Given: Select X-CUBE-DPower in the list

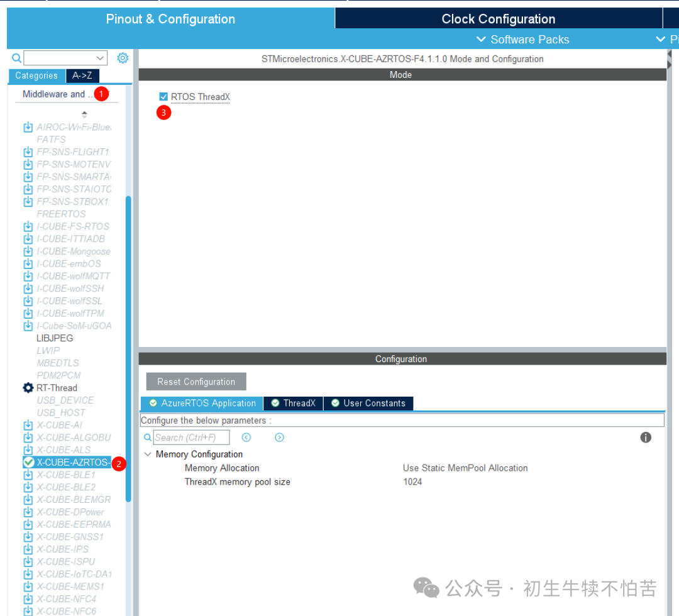Looking at the screenshot, I should coord(70,512).
